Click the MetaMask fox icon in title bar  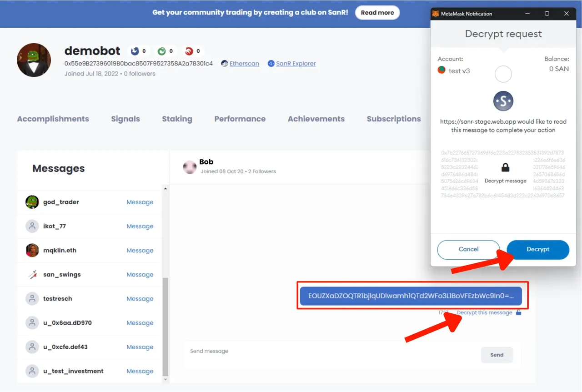pos(436,14)
